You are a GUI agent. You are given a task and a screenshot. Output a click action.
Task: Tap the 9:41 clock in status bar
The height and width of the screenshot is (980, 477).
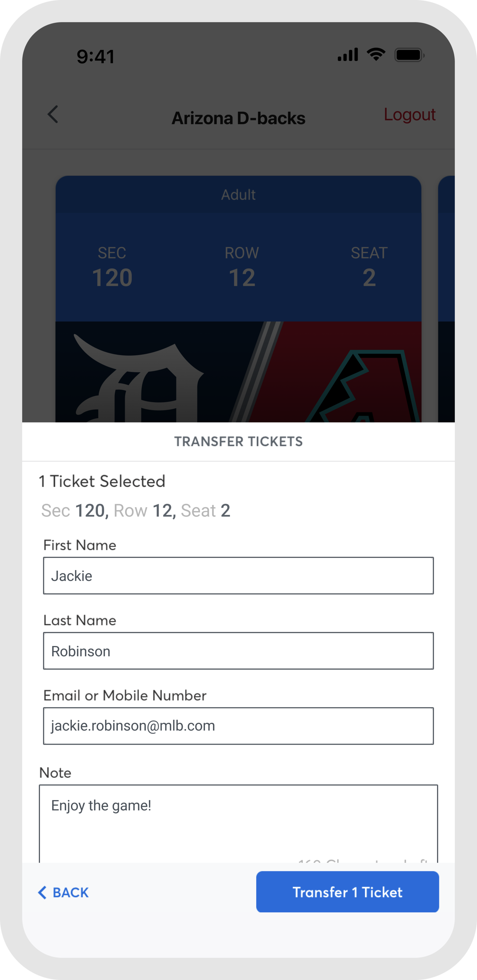[95, 57]
